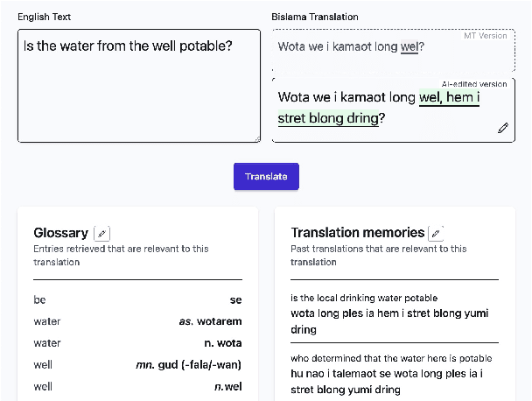Select glossary entry "well n.wel"
This screenshot has height=401, width=532.
pos(137,386)
